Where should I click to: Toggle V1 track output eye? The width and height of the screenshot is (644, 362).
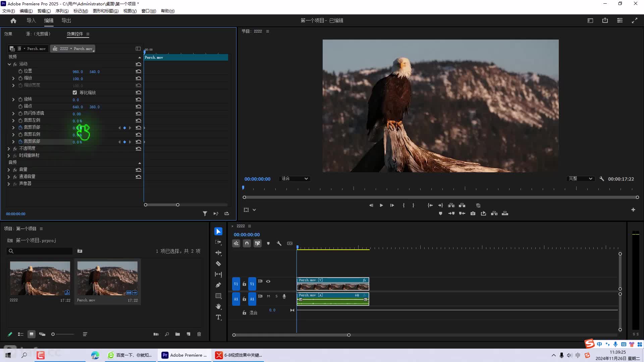pyautogui.click(x=268, y=282)
